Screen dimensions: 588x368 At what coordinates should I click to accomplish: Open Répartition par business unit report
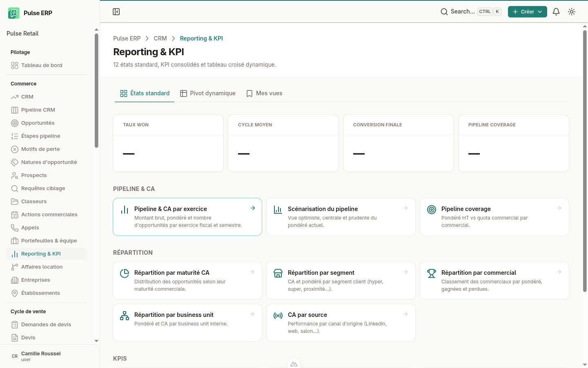pos(187,323)
